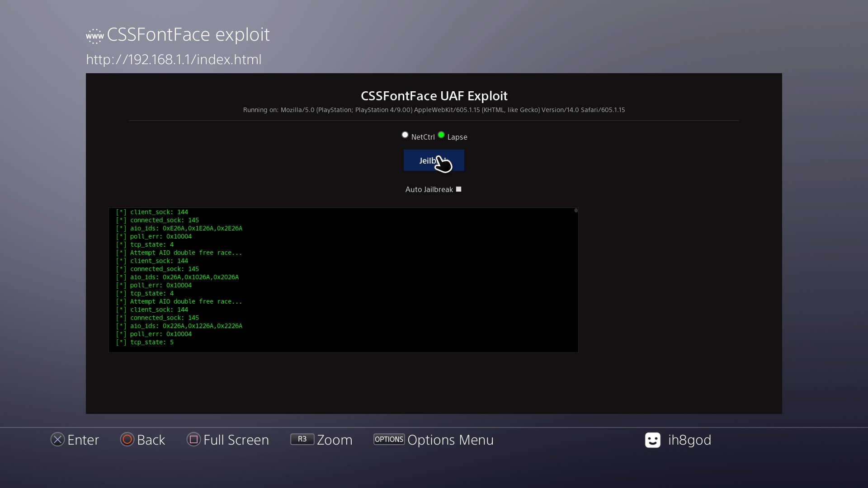868x488 pixels.
Task: Click the Enter label text
Action: (x=83, y=440)
